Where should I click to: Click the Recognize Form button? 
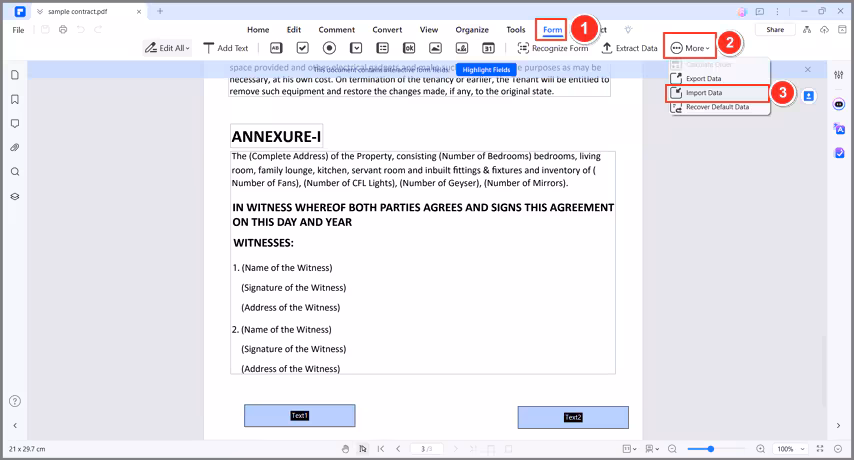click(553, 48)
